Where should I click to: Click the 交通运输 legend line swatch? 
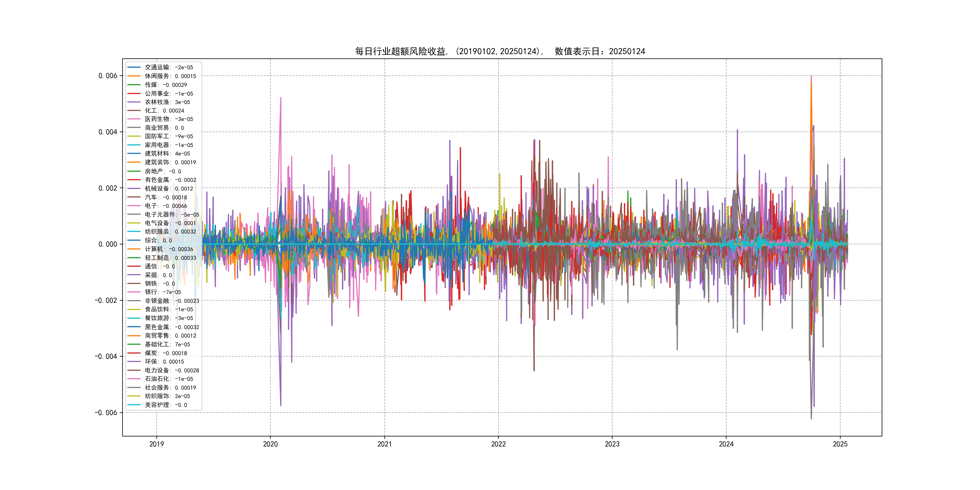point(134,67)
